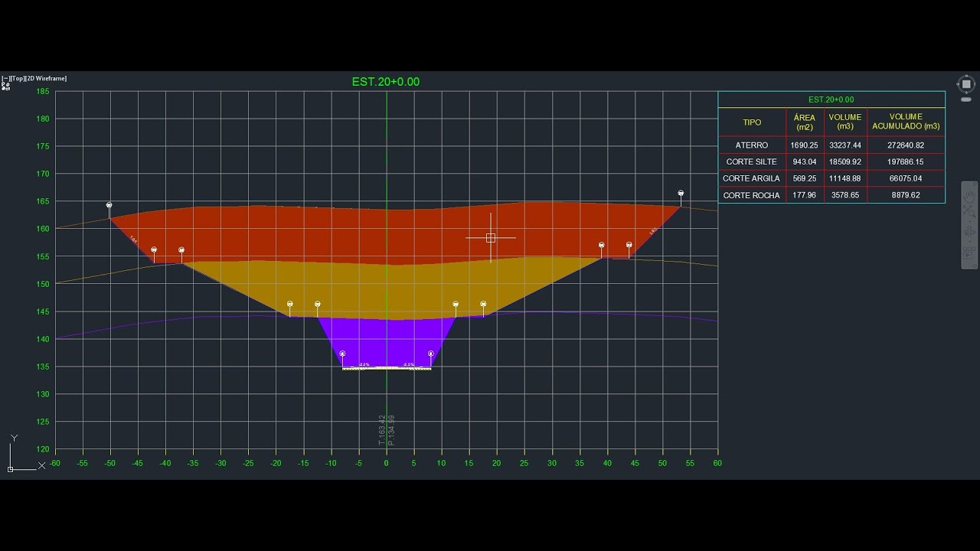Click the Zoom Extents tool in navigation bar
This screenshot has height=551, width=980.
coord(969,210)
